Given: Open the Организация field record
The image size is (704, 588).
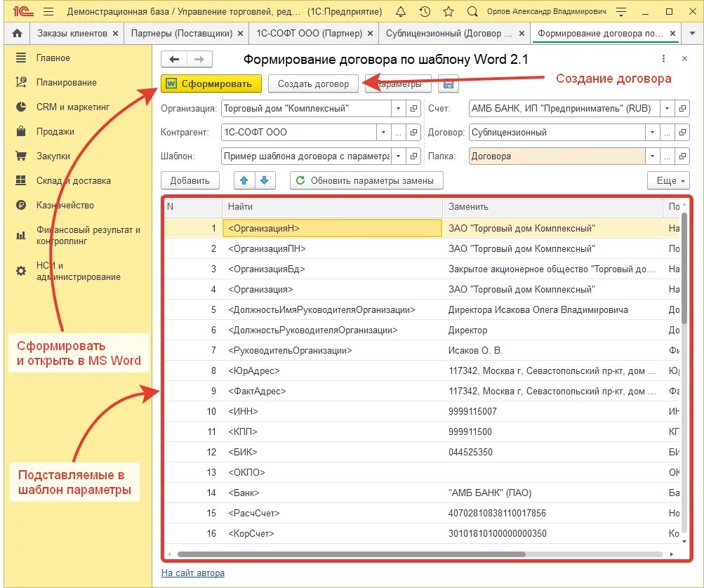Looking at the screenshot, I should tap(413, 108).
